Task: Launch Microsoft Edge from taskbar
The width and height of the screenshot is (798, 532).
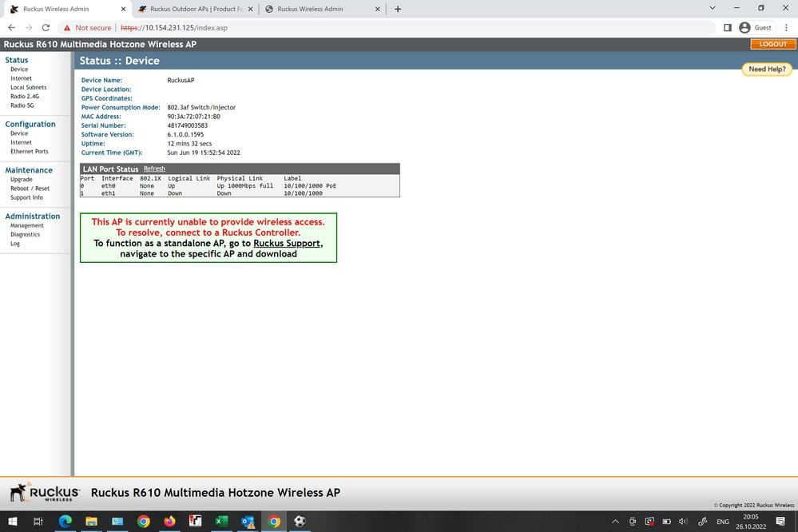Action: [66, 522]
